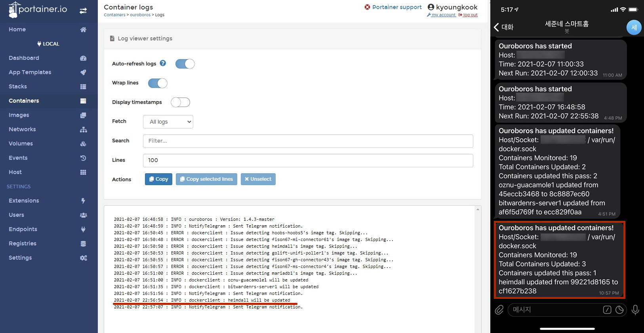Image resolution: width=644 pixels, height=333 pixels.
Task: Open Portainer support link
Action: click(397, 7)
